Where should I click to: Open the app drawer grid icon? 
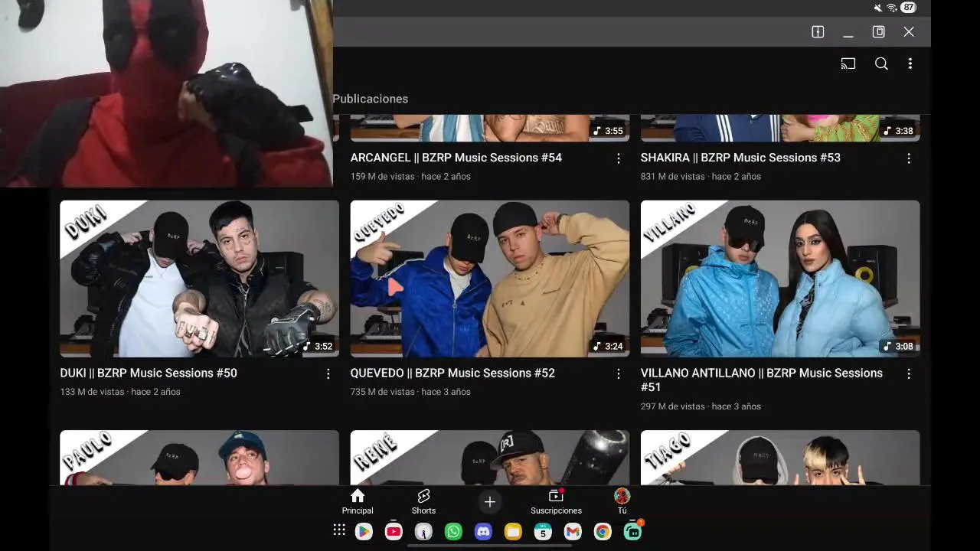pos(339,530)
